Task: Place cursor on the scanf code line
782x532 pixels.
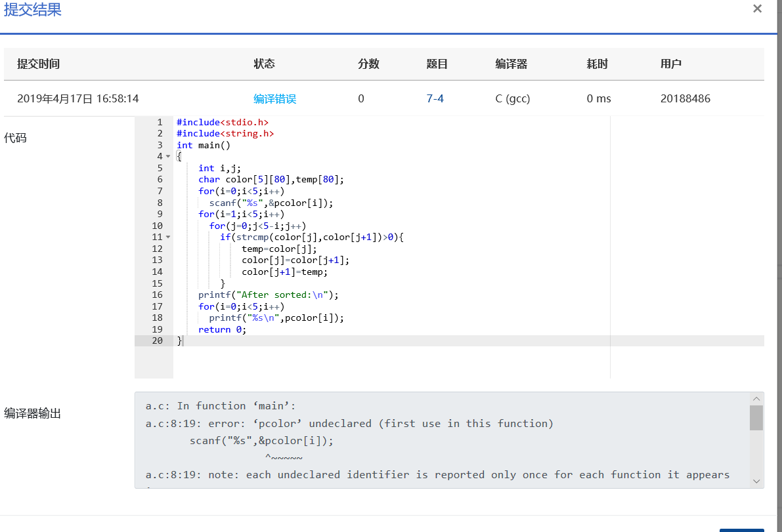Action: tap(271, 203)
